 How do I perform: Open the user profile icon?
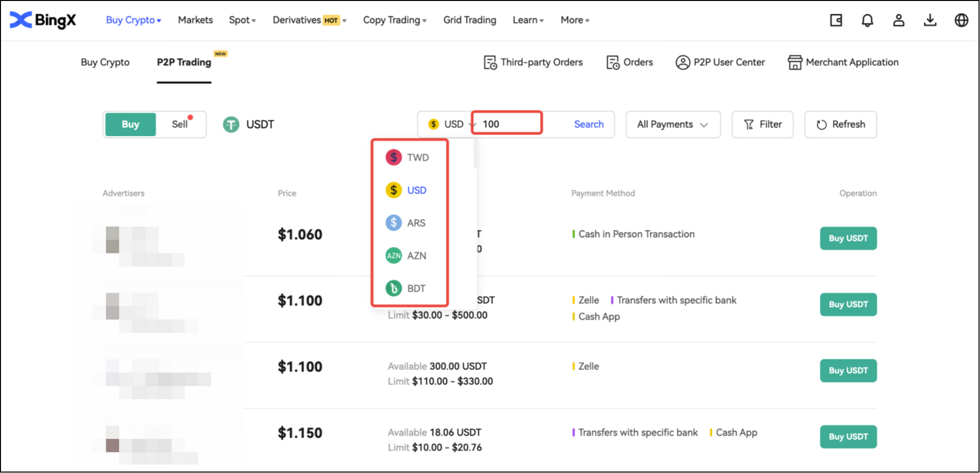pos(898,20)
